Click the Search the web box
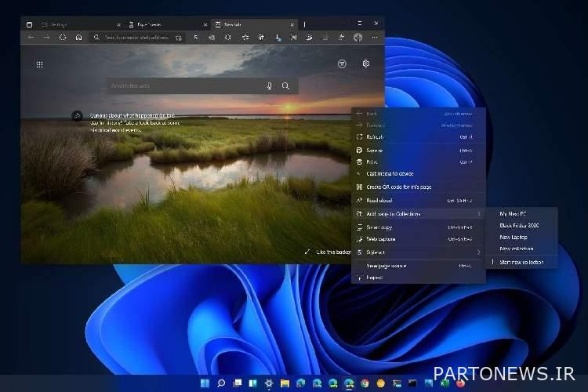The height and width of the screenshot is (392, 588). [202, 86]
